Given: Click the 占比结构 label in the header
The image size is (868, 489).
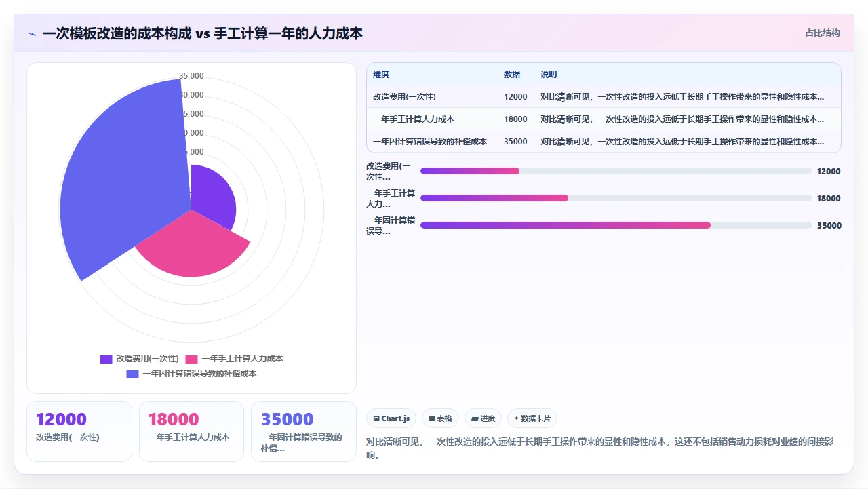Looking at the screenshot, I should tap(823, 33).
